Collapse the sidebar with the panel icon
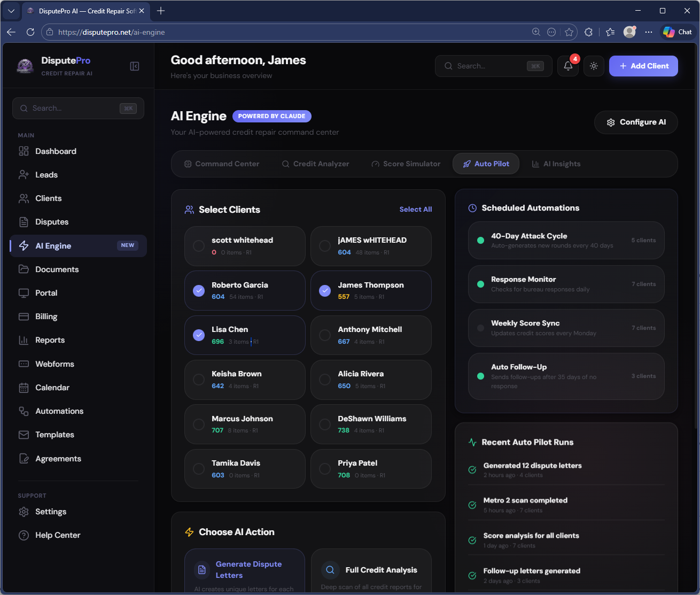 (135, 66)
